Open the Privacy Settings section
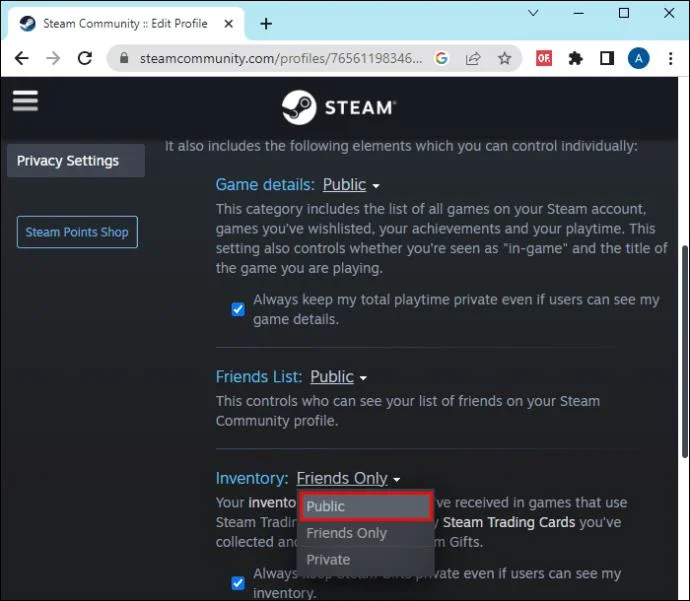This screenshot has width=690, height=601. point(76,161)
